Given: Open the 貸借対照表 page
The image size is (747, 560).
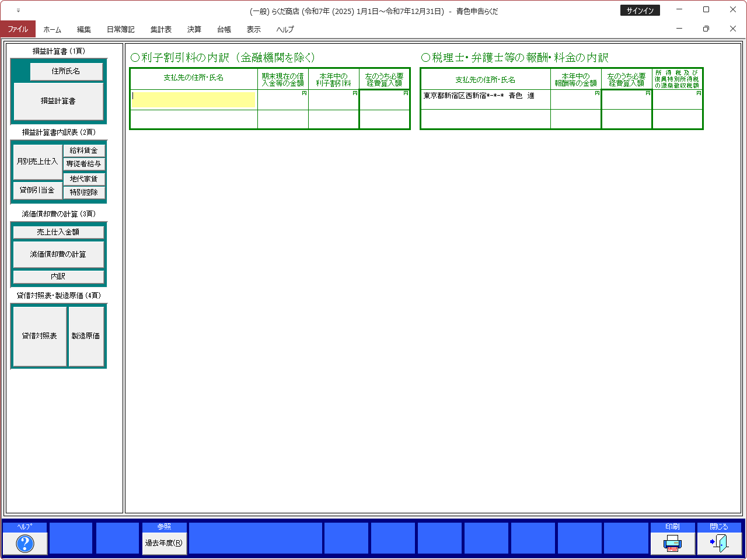Looking at the screenshot, I should coord(40,336).
